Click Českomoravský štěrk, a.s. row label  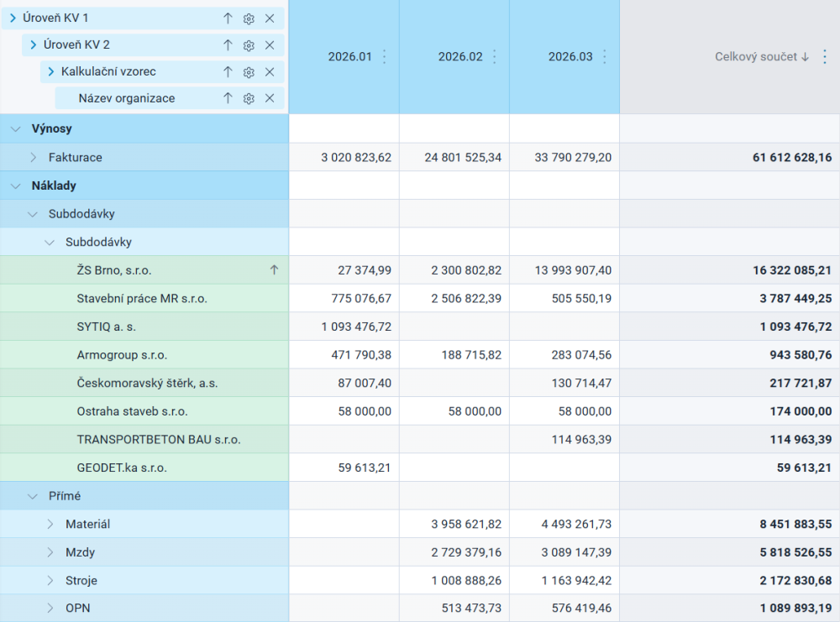point(147,384)
